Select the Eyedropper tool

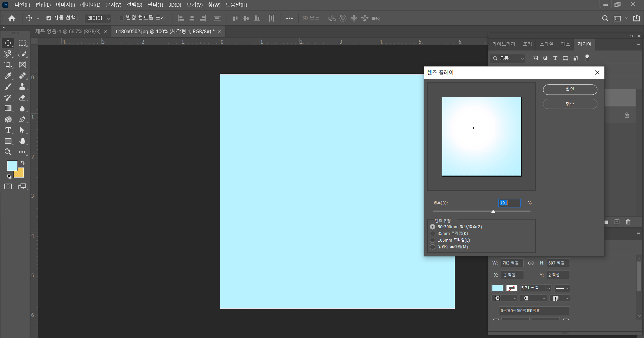pos(8,76)
